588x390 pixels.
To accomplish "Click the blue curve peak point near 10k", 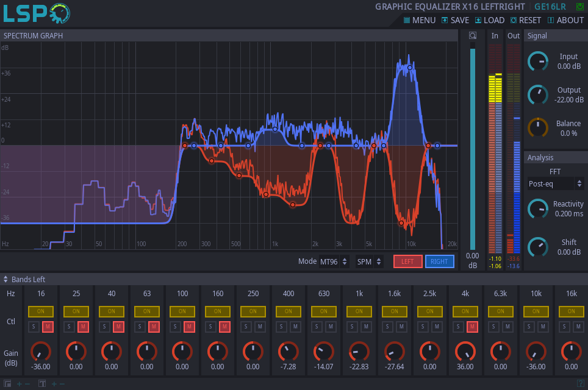I will [410, 68].
